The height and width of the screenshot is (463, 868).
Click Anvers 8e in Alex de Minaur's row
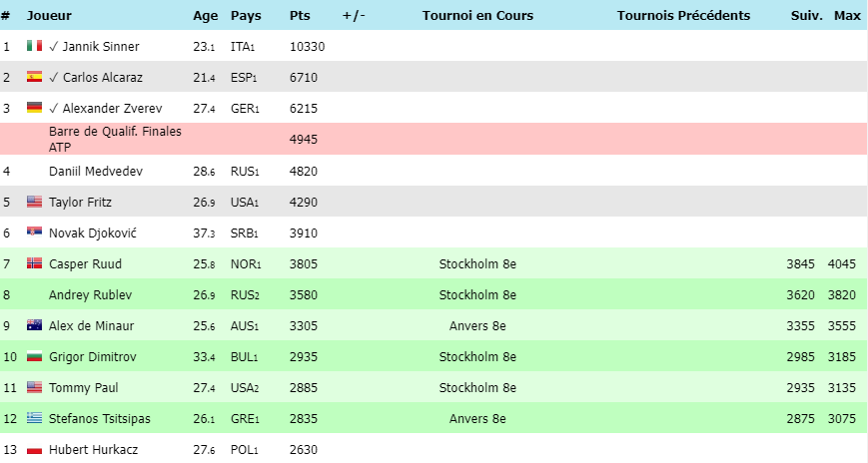(477, 326)
